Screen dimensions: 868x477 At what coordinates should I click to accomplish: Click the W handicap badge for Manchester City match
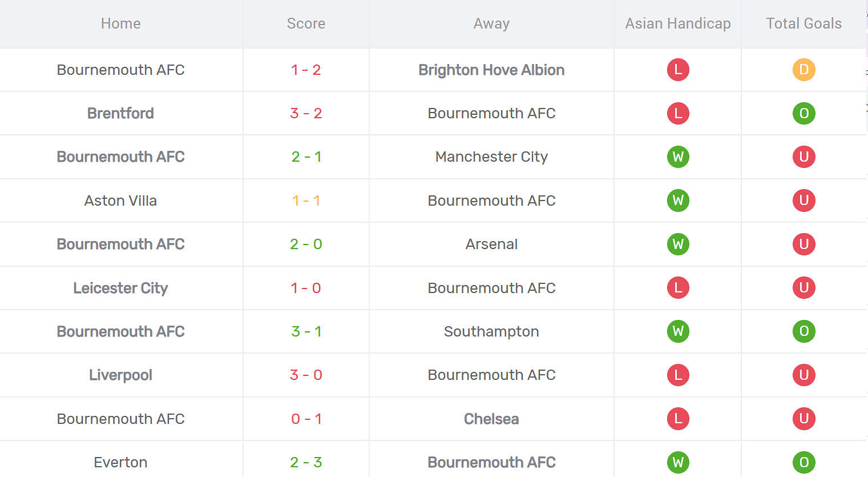pyautogui.click(x=678, y=157)
